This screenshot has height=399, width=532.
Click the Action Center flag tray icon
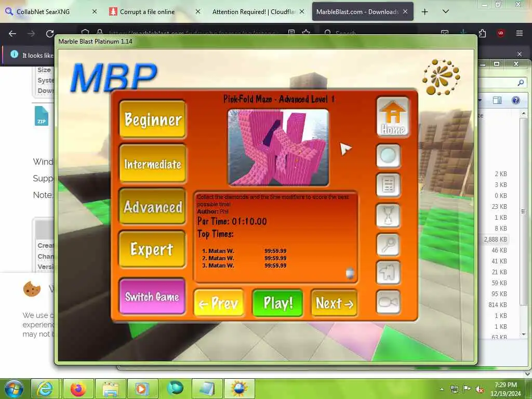coord(467,389)
